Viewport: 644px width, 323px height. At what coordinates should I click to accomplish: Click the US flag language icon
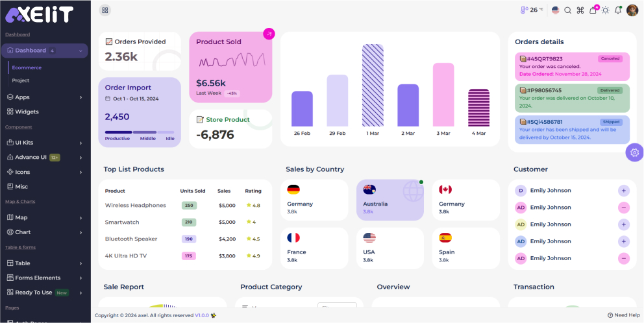(555, 10)
